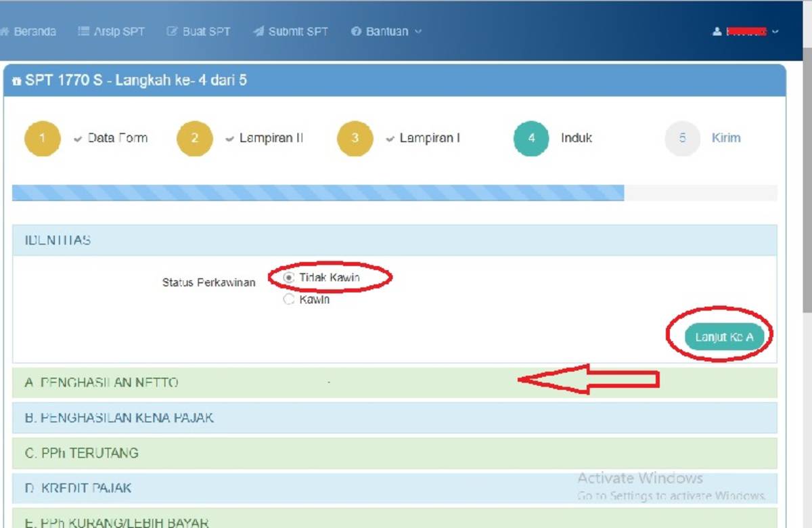Click step 5 Kirim circle

pos(682,138)
